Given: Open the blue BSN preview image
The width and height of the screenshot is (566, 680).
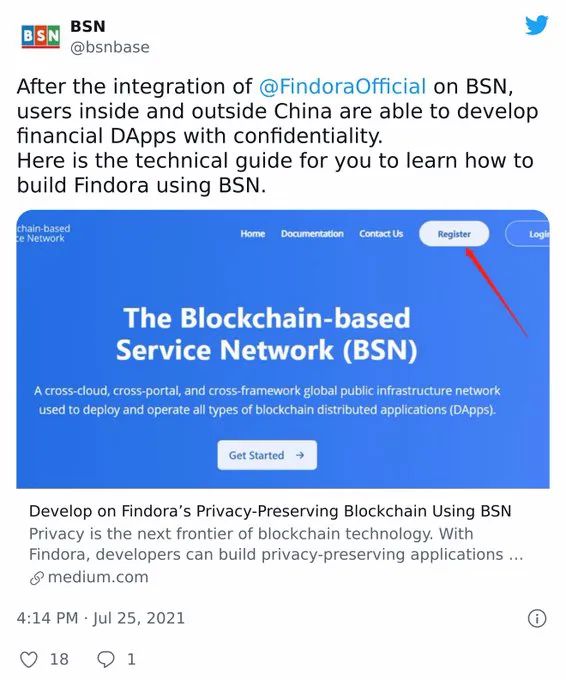Looking at the screenshot, I should pos(283,350).
